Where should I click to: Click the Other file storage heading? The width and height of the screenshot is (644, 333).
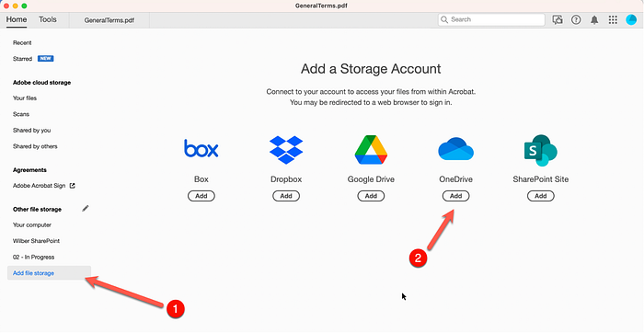pyautogui.click(x=37, y=210)
